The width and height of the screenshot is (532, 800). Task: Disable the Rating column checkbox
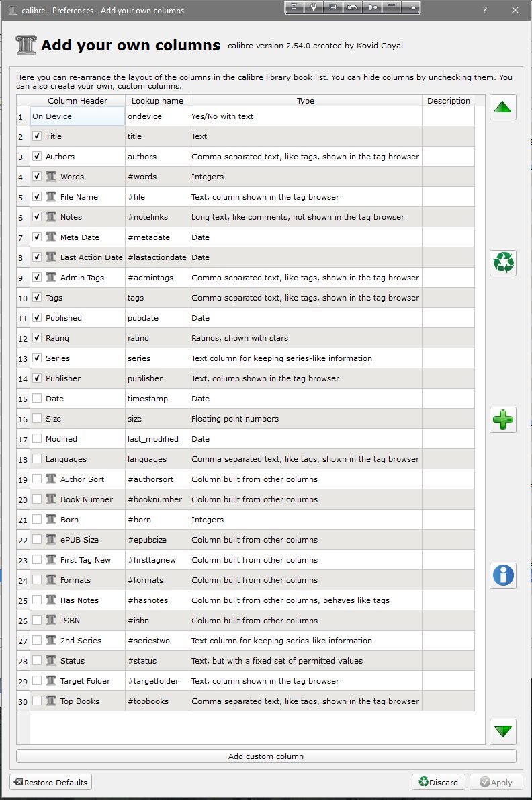point(37,337)
